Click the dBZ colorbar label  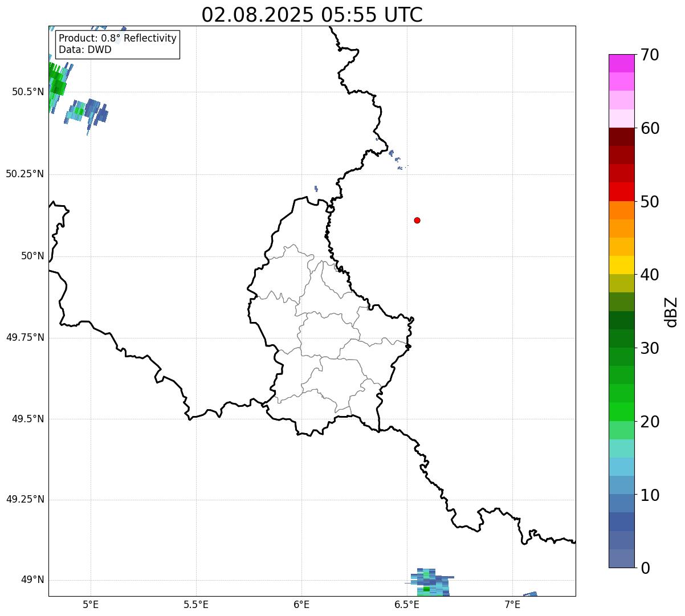click(x=671, y=311)
